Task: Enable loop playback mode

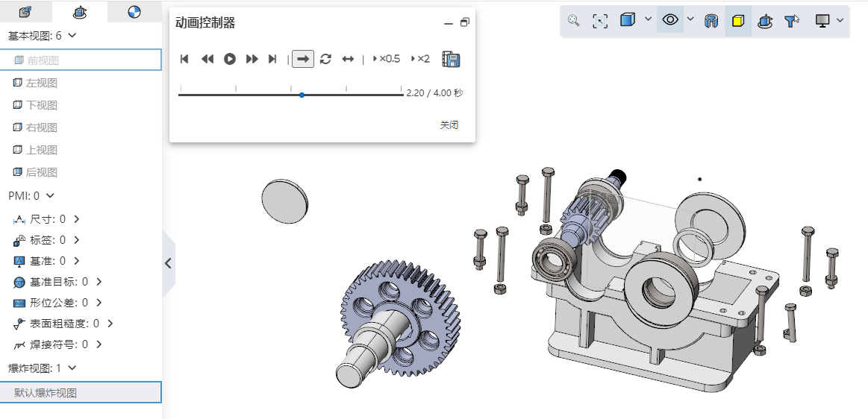Action: [x=325, y=59]
